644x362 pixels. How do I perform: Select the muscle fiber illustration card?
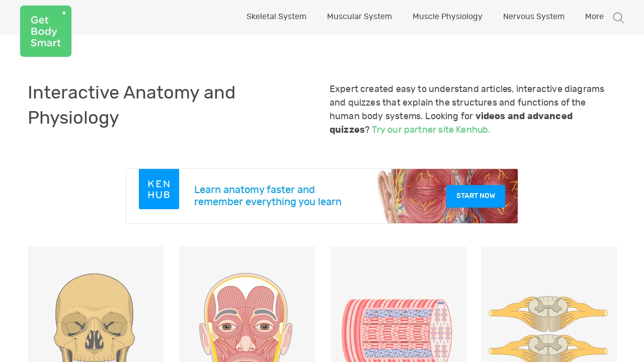pyautogui.click(x=398, y=304)
